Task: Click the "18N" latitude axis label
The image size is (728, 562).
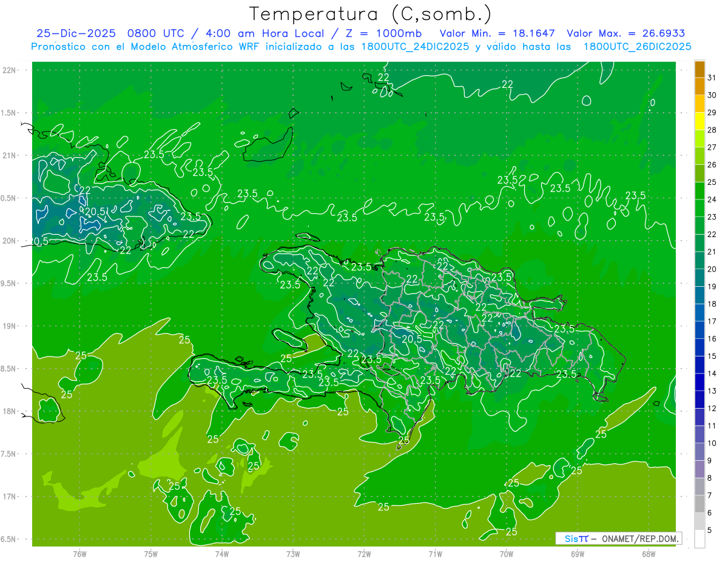Action: click(10, 411)
